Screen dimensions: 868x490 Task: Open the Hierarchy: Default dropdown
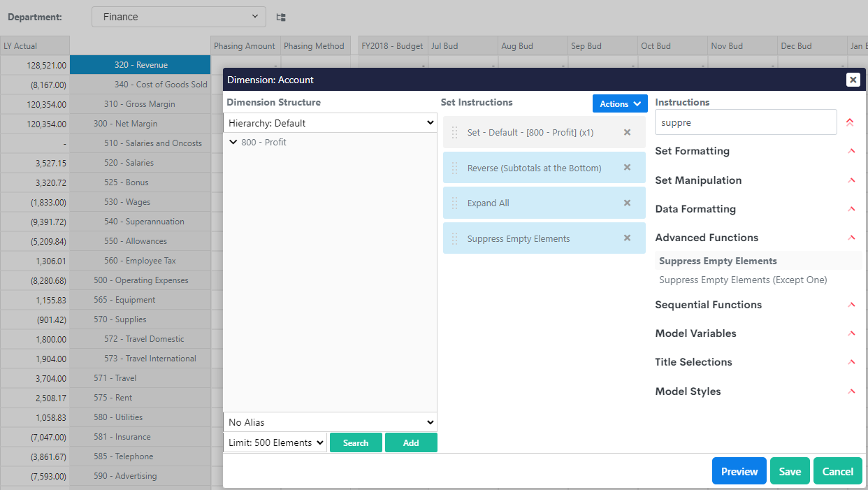coord(330,123)
